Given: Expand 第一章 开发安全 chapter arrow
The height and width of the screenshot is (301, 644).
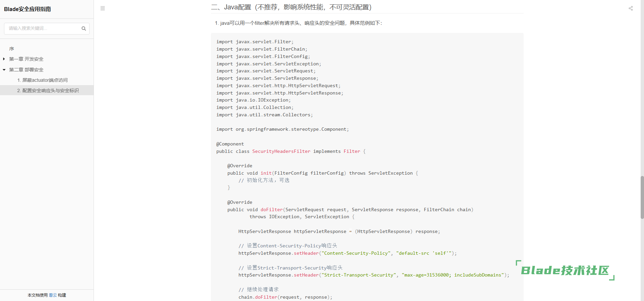Looking at the screenshot, I should click(4, 59).
